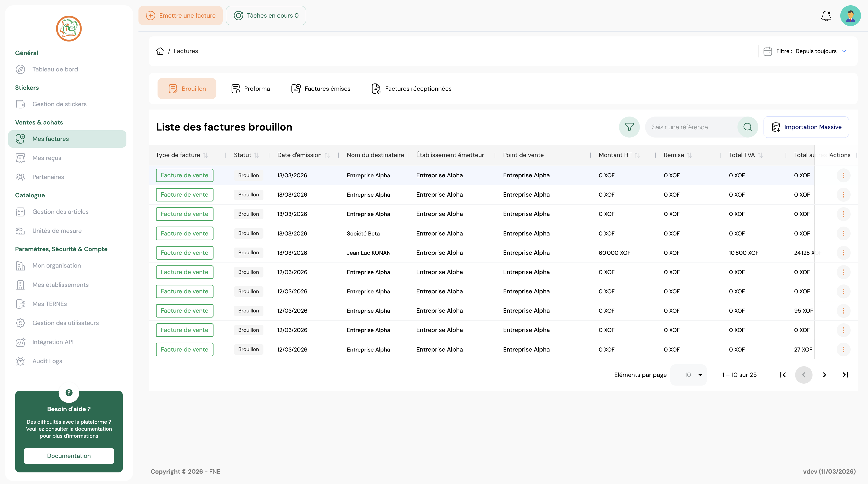Image resolution: width=868 pixels, height=484 pixels.
Task: Sort by Type de facture column
Action: (205, 155)
